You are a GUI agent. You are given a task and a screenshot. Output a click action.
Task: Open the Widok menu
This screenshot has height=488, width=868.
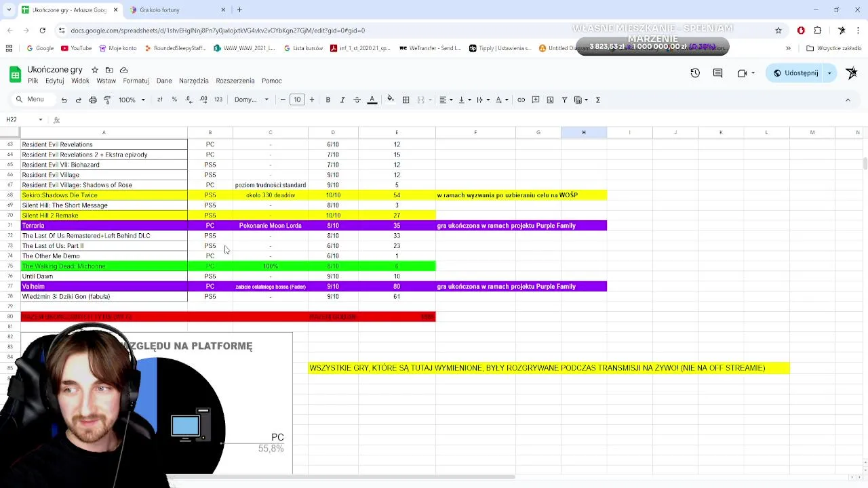click(x=80, y=81)
